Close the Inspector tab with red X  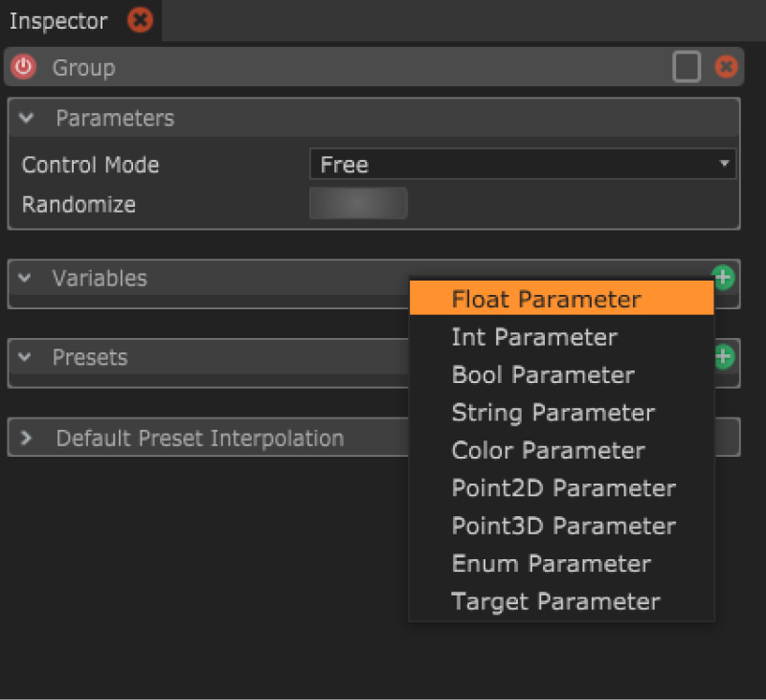[140, 20]
